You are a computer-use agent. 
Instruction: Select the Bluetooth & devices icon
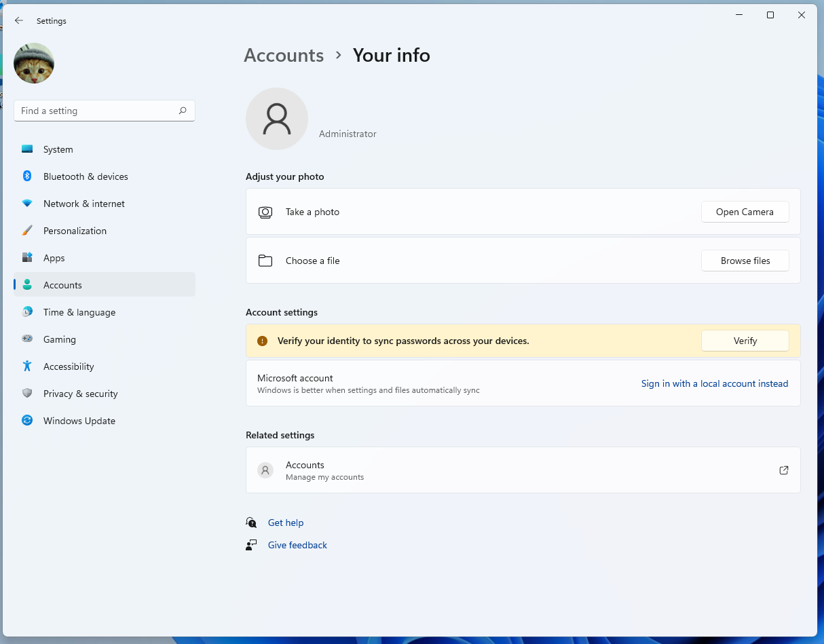click(x=27, y=176)
